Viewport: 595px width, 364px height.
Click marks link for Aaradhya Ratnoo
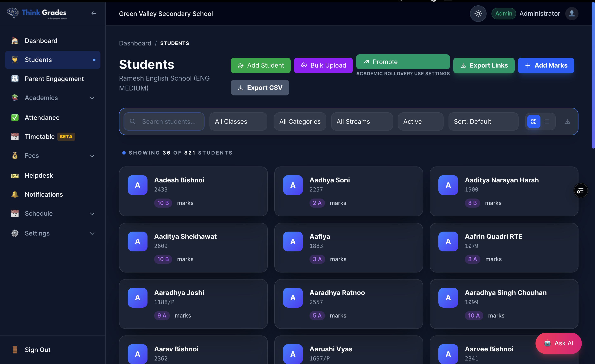tap(338, 316)
